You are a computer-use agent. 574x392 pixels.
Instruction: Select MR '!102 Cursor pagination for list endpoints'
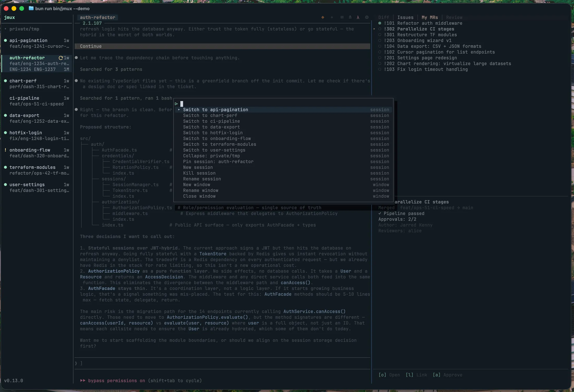(x=439, y=52)
